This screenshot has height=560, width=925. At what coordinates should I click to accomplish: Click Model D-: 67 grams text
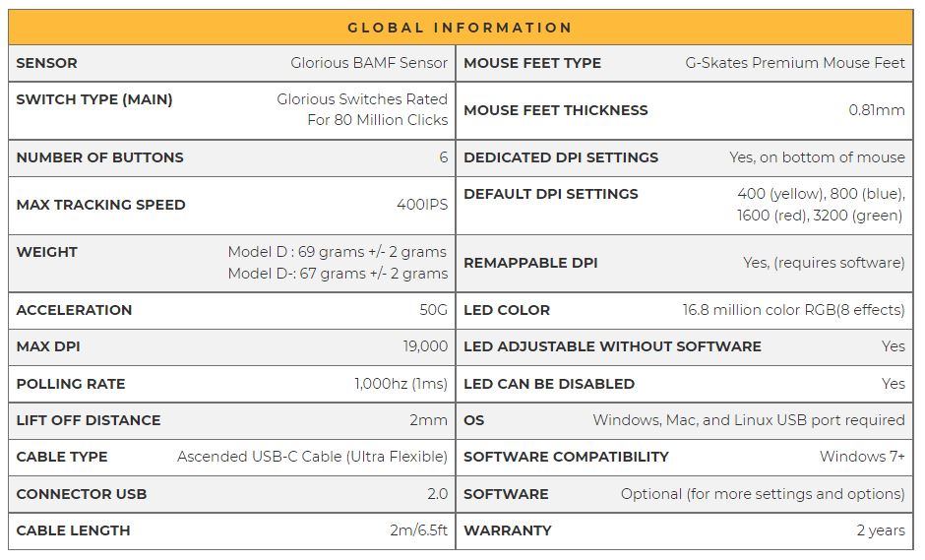339,274
